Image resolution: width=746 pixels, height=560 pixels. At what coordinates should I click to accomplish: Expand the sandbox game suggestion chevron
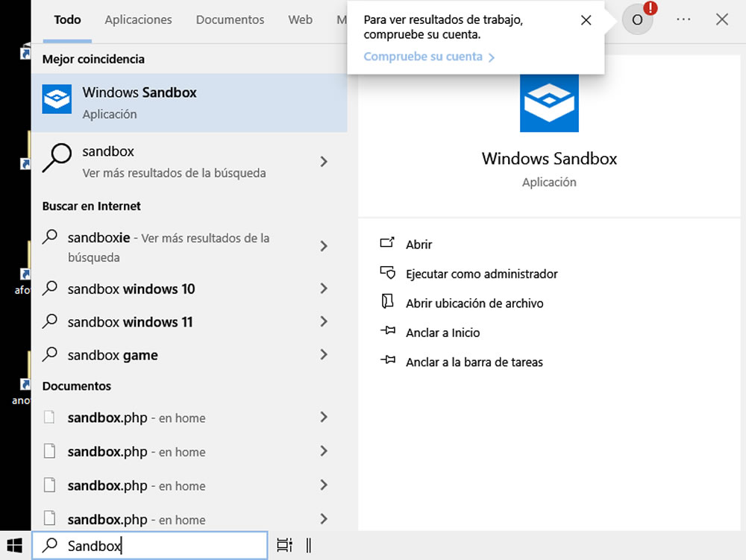(x=324, y=355)
